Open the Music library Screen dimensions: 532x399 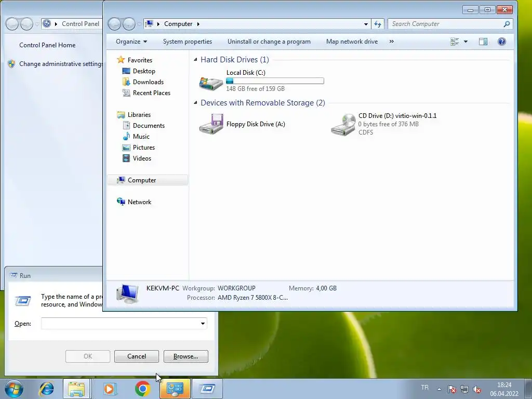click(141, 137)
